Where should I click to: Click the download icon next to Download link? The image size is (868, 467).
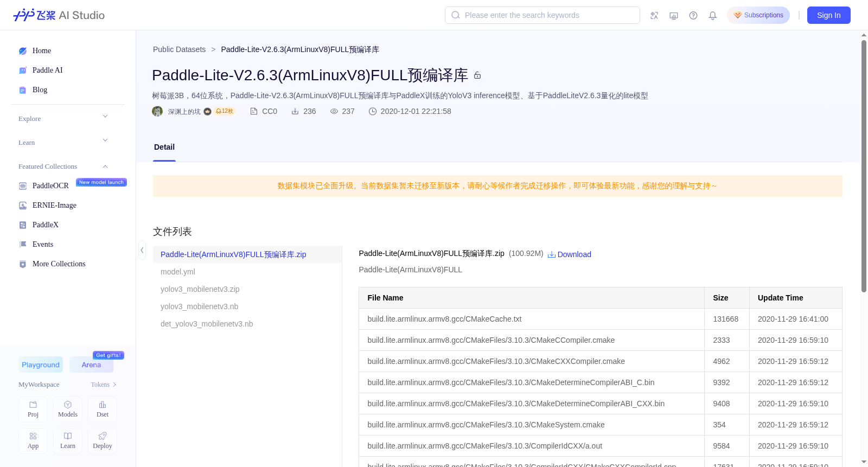552,254
